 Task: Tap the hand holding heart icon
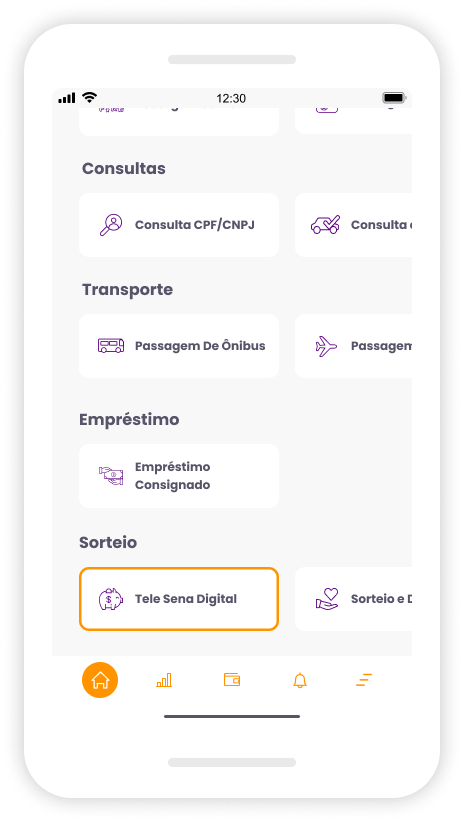pyautogui.click(x=327, y=599)
